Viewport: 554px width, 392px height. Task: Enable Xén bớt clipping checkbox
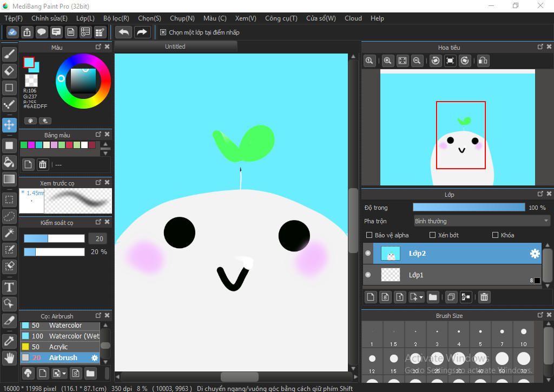432,235
